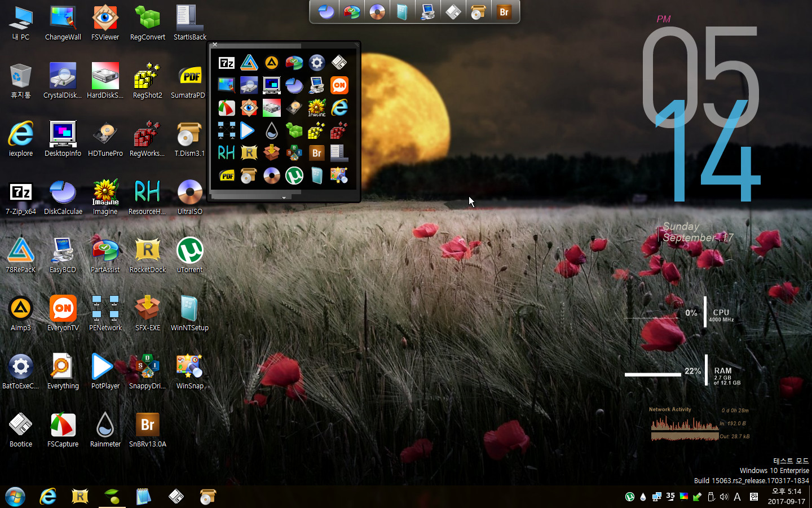Launch PotPlayer play icon in the launcher popup
Screen dimensions: 812x508
[247, 130]
